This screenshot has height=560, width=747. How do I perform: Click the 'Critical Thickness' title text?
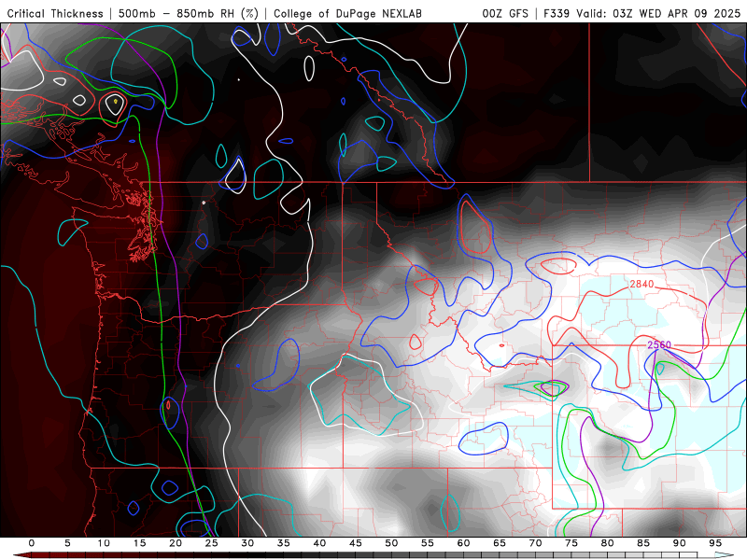click(x=55, y=13)
